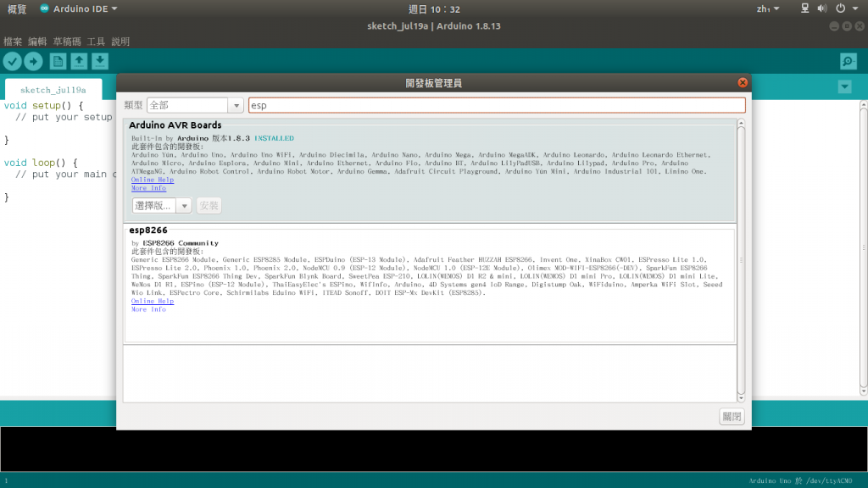Open the 草稿碼 sketch menu
The height and width of the screenshot is (488, 868).
(x=67, y=42)
